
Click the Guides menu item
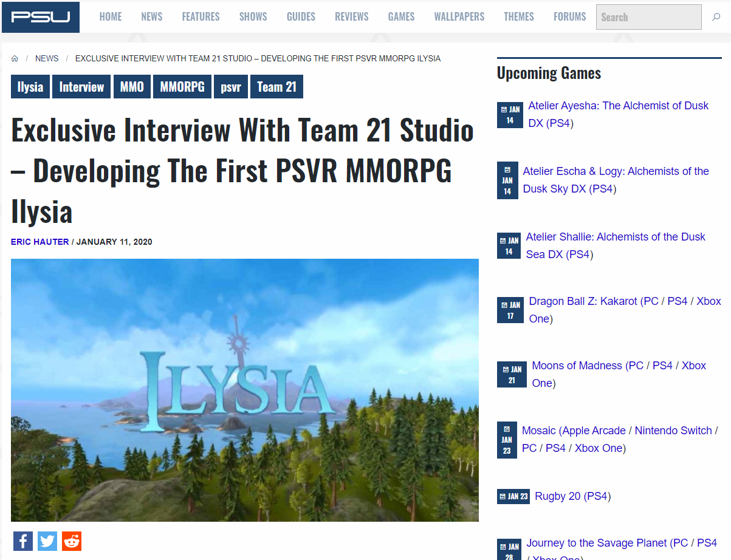tap(301, 16)
